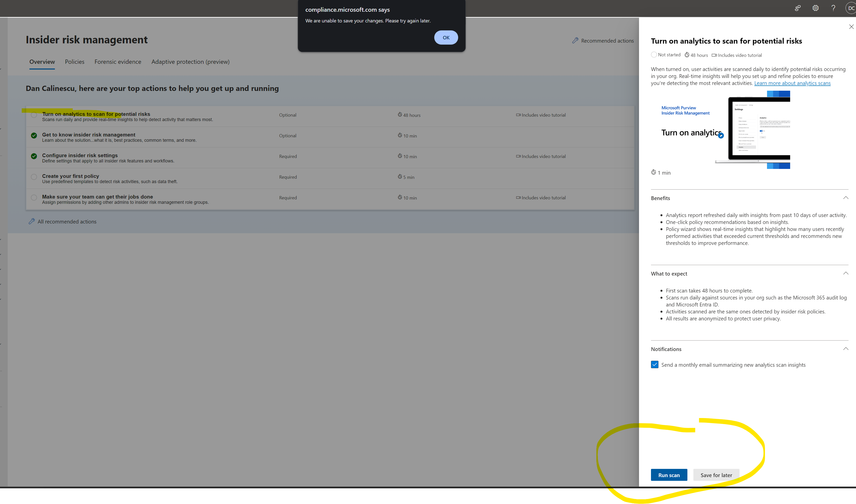The width and height of the screenshot is (856, 504).
Task: Collapse the What to expect section
Action: point(846,273)
